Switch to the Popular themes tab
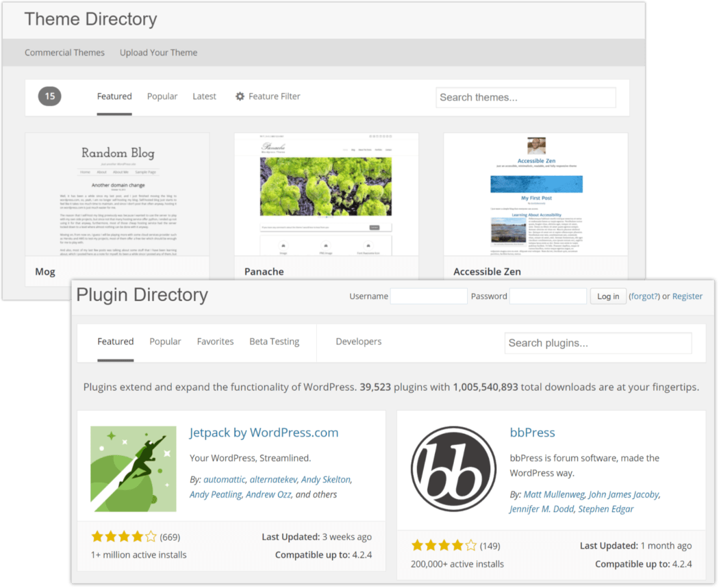Viewport: 719px width, 588px height. point(162,96)
